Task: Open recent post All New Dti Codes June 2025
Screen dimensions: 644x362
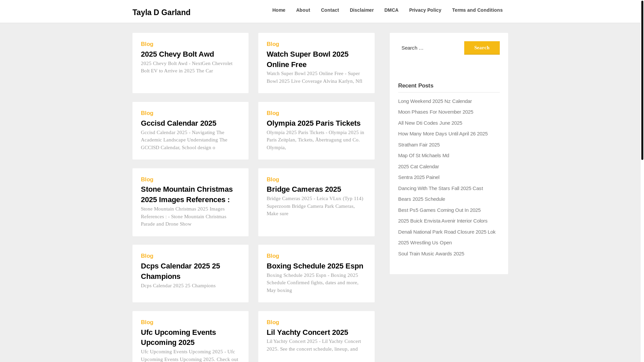Action: coord(430,123)
